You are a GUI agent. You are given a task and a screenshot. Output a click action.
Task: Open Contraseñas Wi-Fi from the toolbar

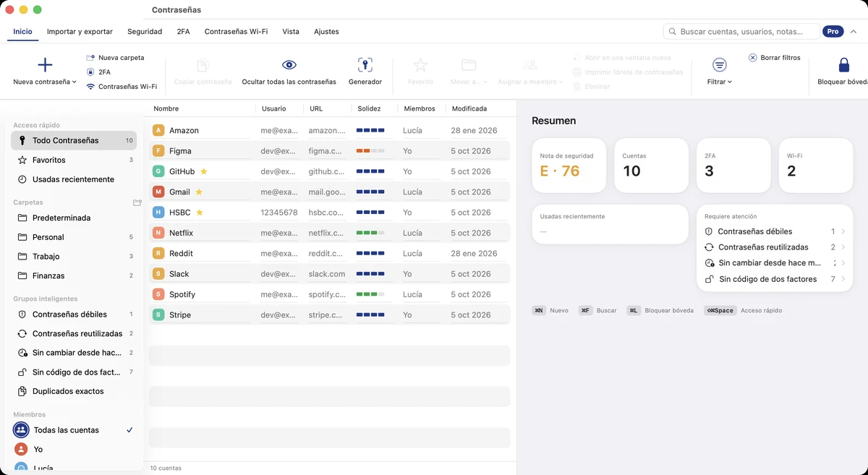coord(122,86)
